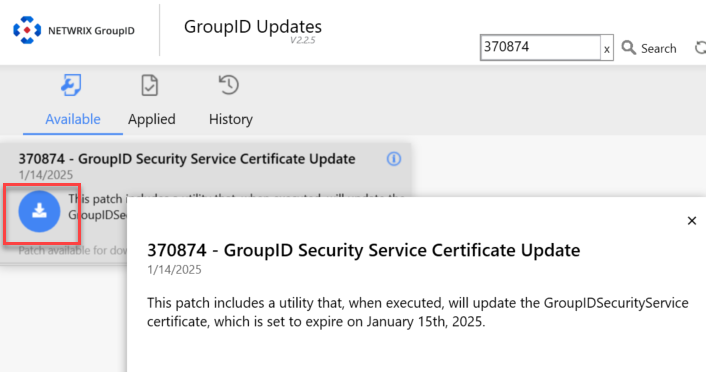Click the refresh icon beside Search
This screenshot has width=706, height=372.
[700, 47]
